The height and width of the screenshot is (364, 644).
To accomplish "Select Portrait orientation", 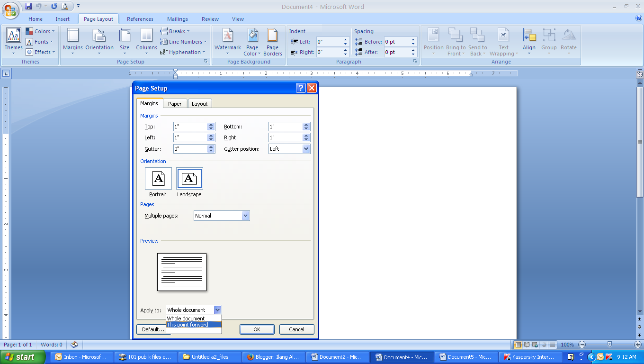I will tap(158, 178).
